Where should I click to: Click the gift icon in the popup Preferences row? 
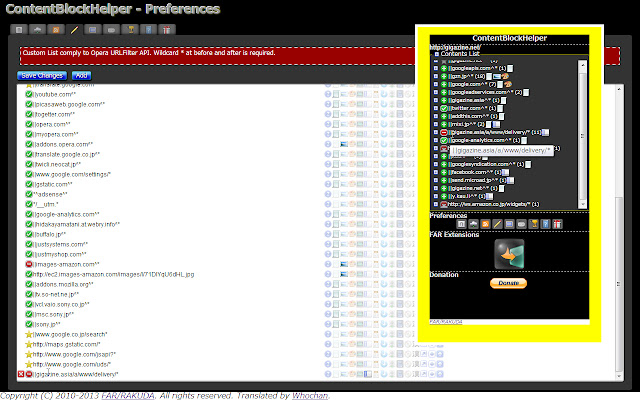(x=558, y=224)
